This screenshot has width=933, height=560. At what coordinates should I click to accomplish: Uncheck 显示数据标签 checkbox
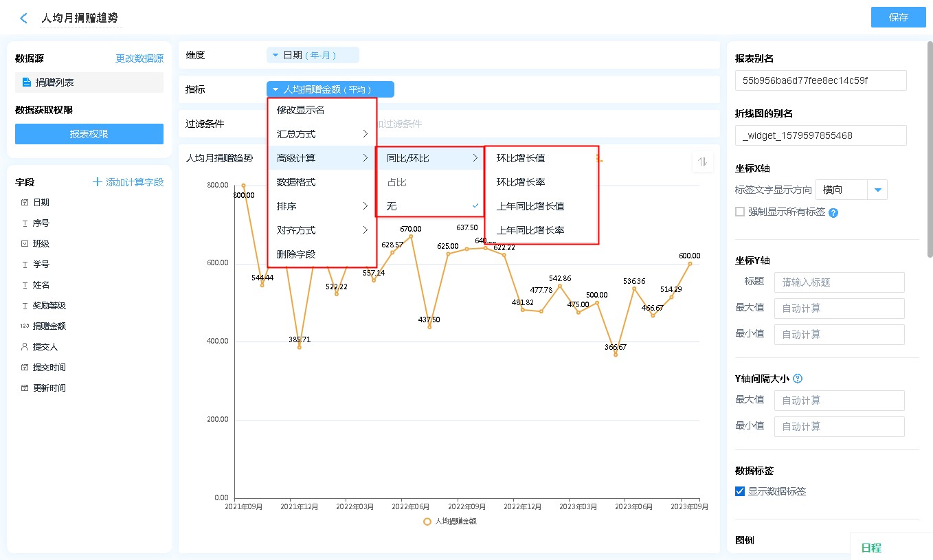click(740, 491)
